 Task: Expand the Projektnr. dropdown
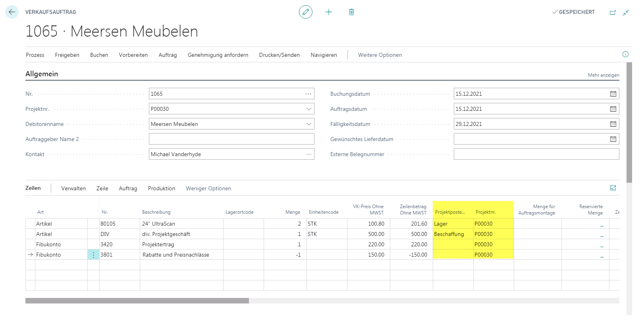[x=309, y=109]
